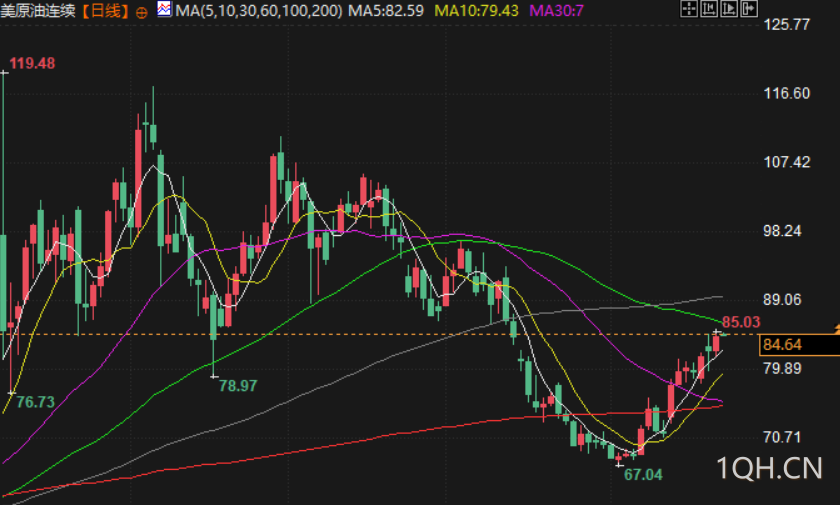Click the 67.04 low price marker
The image size is (840, 505).
click(x=643, y=474)
